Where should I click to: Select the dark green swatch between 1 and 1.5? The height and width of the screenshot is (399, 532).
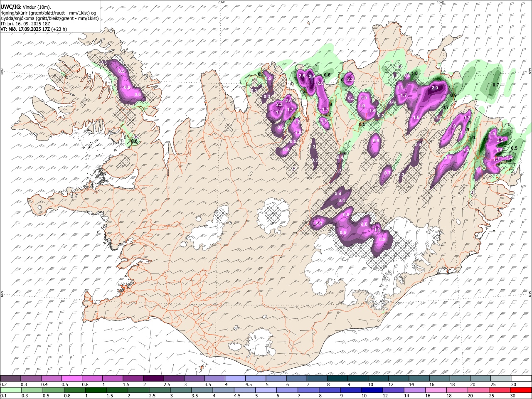pos(96,390)
